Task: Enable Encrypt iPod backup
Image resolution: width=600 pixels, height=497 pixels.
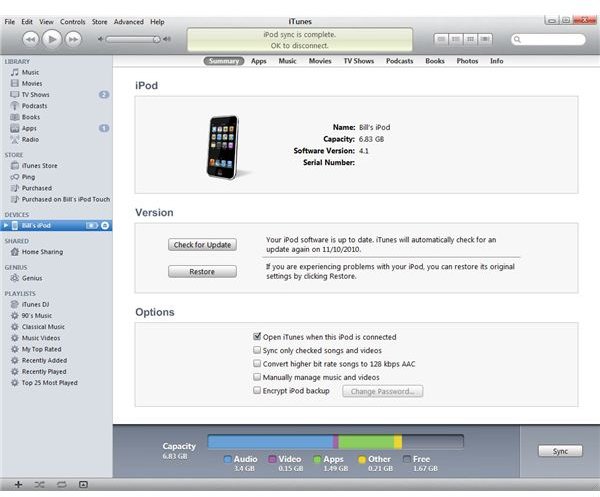Action: pos(257,390)
